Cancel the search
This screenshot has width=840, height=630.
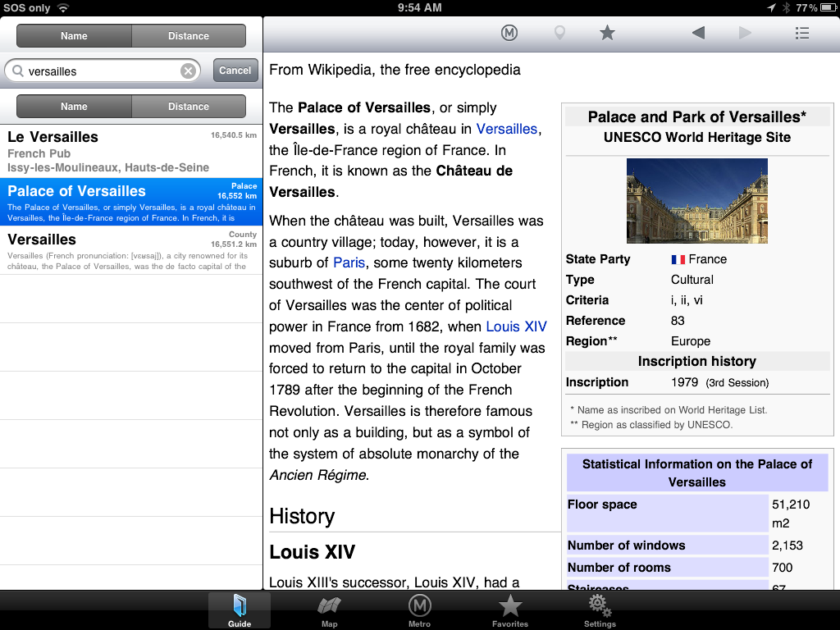point(235,71)
